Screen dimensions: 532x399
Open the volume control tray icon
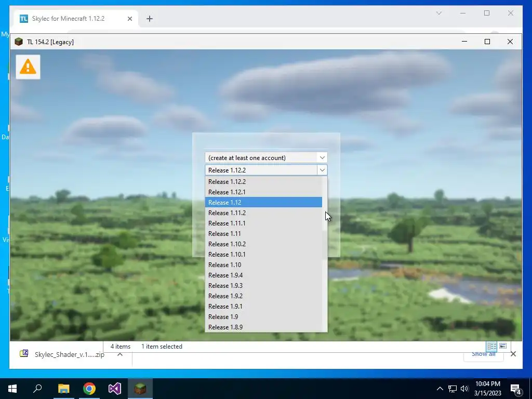[464, 389]
